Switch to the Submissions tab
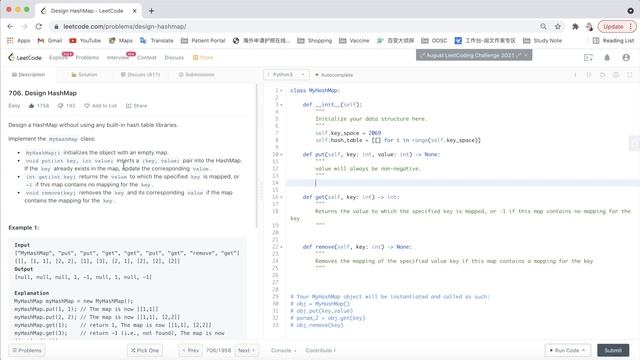This screenshot has height=360, width=640. click(196, 75)
